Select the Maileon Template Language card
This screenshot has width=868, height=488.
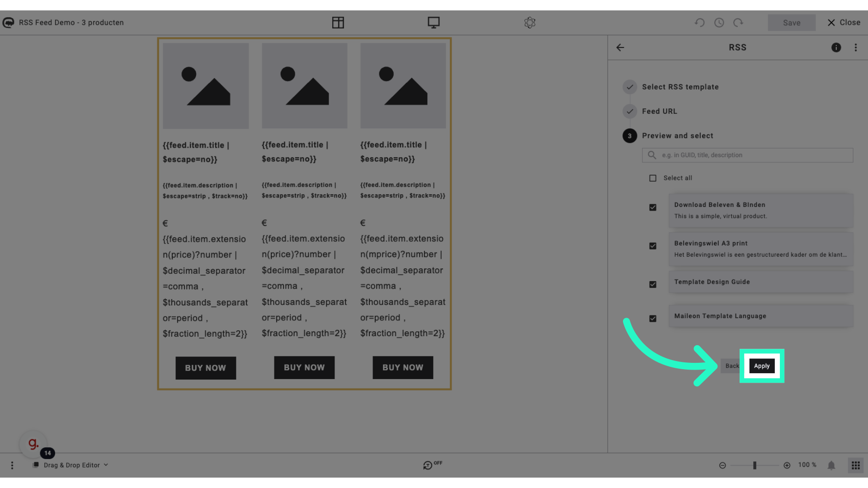[761, 316]
